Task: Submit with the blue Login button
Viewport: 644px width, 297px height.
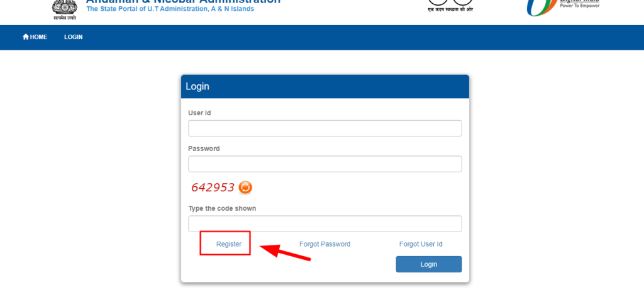Action: pos(429,264)
